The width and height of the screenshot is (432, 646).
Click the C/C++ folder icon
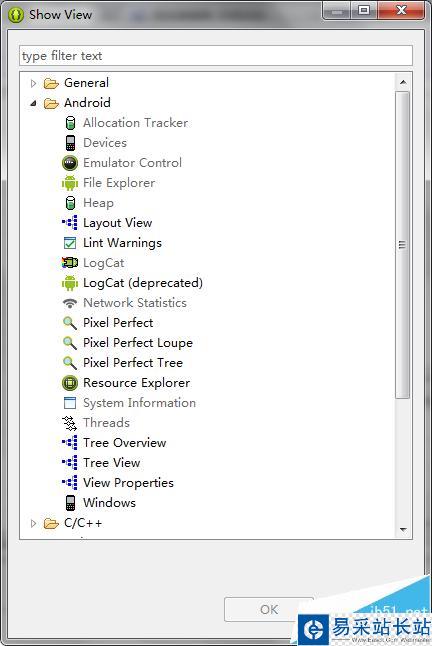[x=51, y=523]
